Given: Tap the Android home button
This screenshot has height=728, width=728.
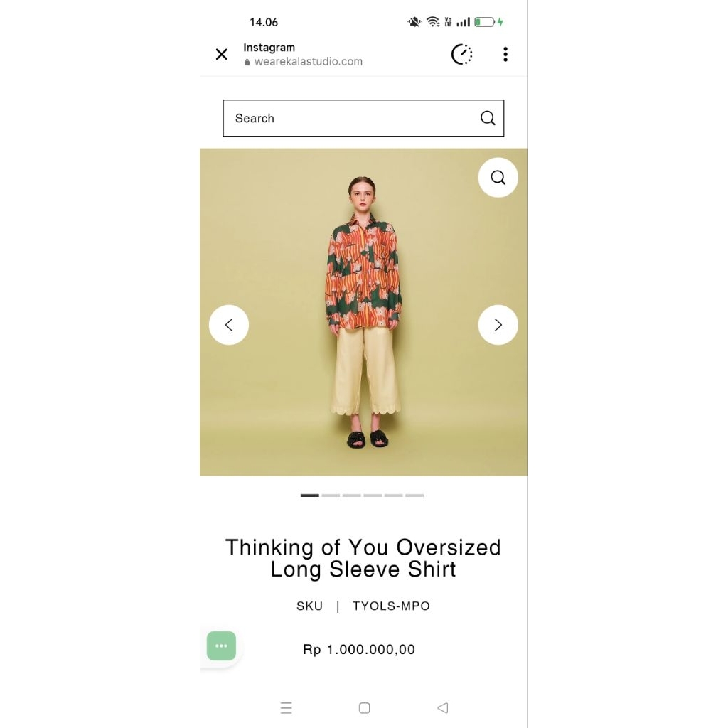Looking at the screenshot, I should tap(365, 707).
